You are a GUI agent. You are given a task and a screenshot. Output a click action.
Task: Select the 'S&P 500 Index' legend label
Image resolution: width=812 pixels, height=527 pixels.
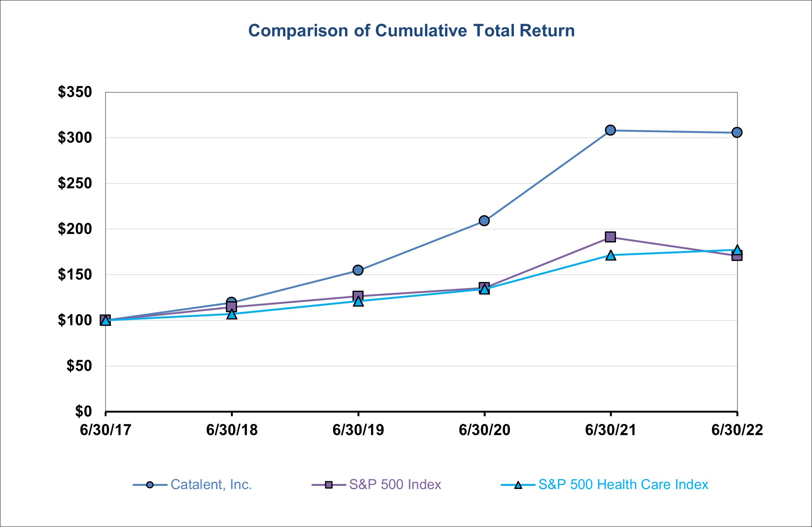(x=395, y=484)
